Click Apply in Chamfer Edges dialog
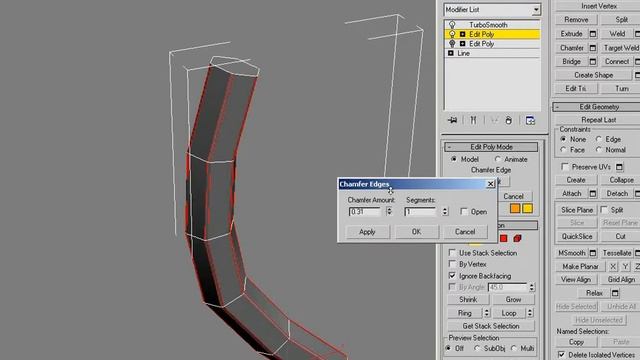Image resolution: width=640 pixels, height=360 pixels. tap(367, 232)
